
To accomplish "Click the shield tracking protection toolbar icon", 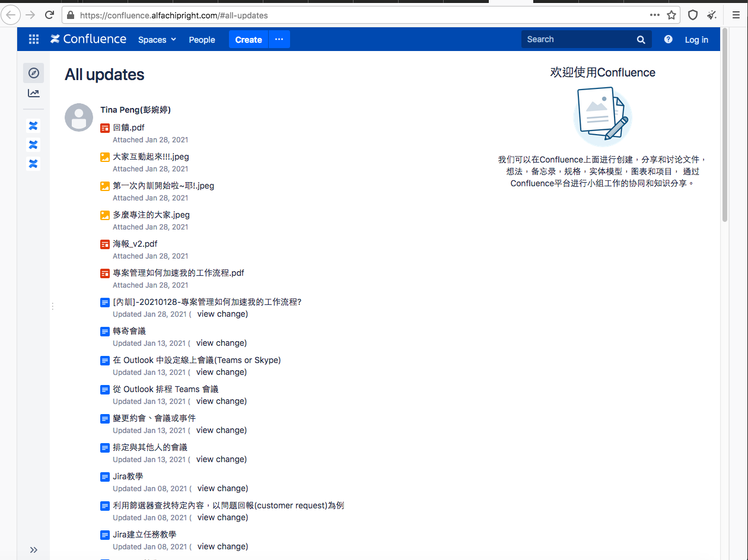I will pyautogui.click(x=693, y=15).
